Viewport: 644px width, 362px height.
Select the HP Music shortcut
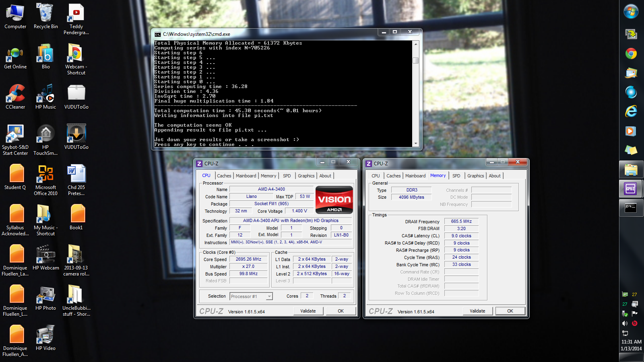45,97
